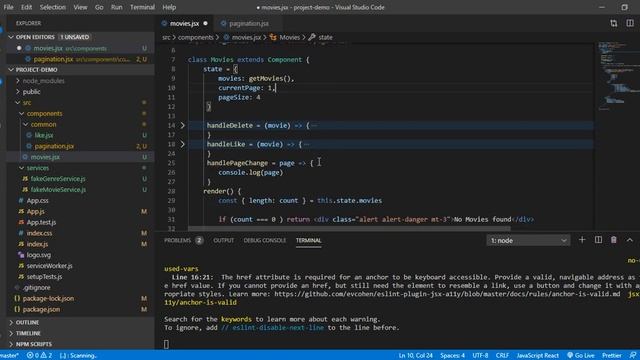This screenshot has height=360, width=640.
Task: Open pagination.jsx under common folder
Action: (54, 146)
